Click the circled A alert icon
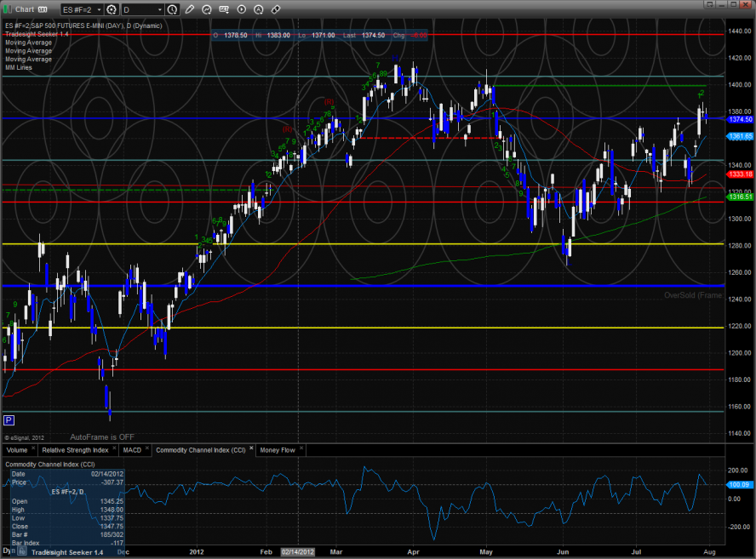Image resolution: width=756 pixels, height=559 pixels. tap(259, 9)
